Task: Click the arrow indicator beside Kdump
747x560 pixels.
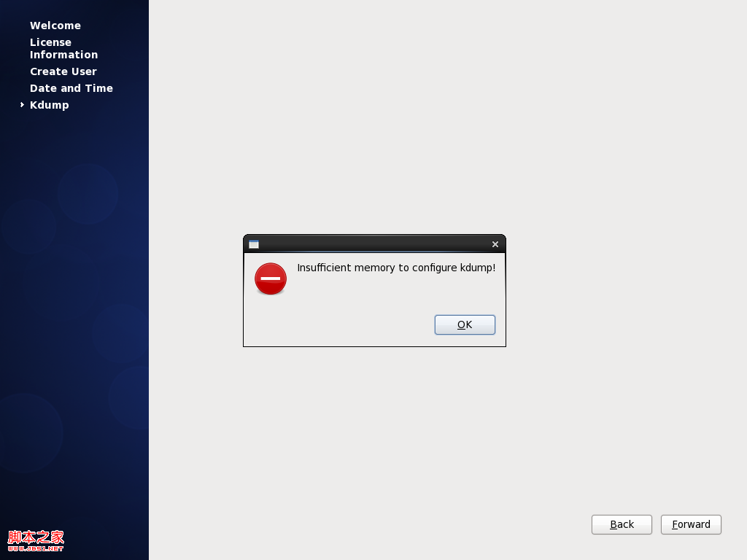Action: pyautogui.click(x=22, y=105)
